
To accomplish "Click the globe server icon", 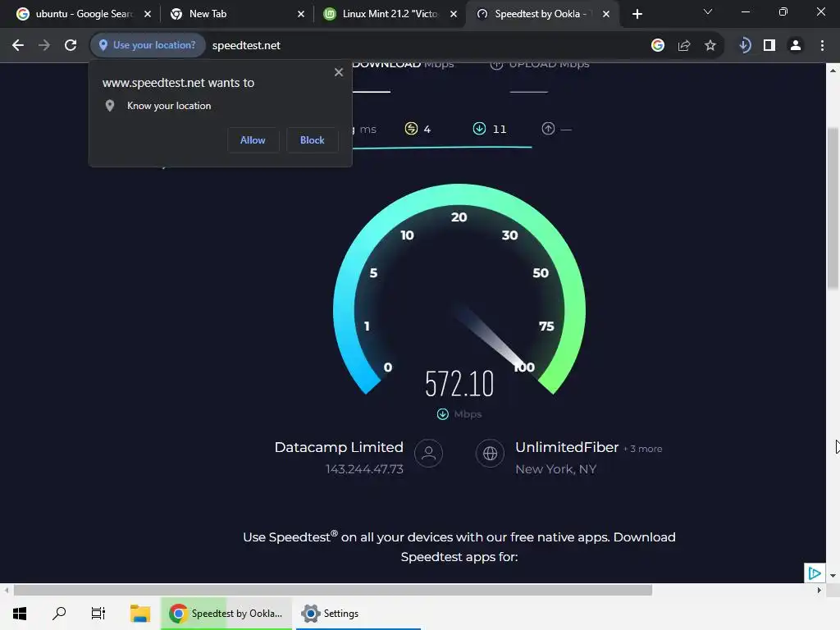I will 490,453.
